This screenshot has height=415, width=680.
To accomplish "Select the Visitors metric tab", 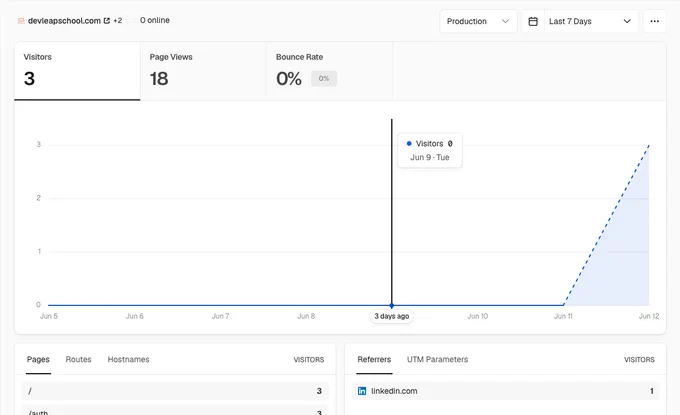I will click(77, 71).
